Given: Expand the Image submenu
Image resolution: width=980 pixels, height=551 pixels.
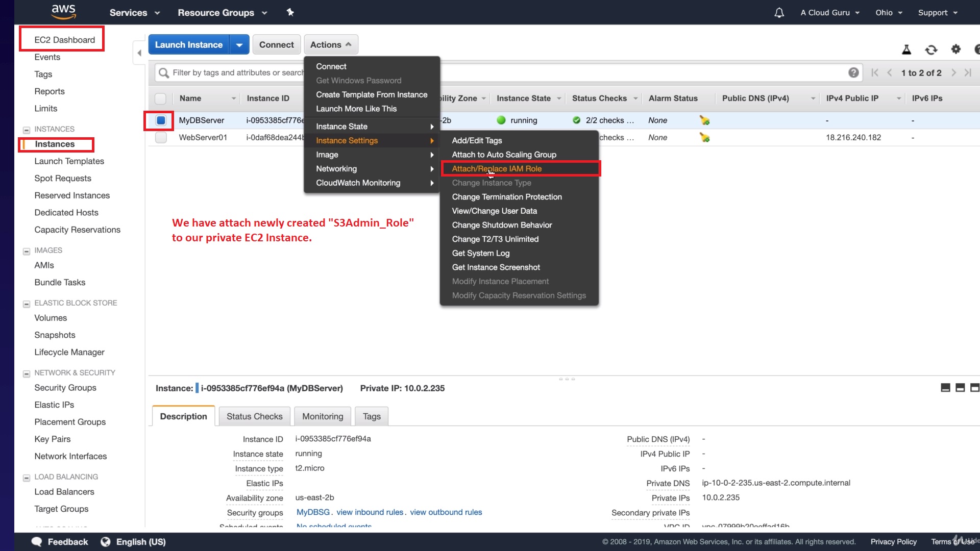Looking at the screenshot, I should (373, 154).
